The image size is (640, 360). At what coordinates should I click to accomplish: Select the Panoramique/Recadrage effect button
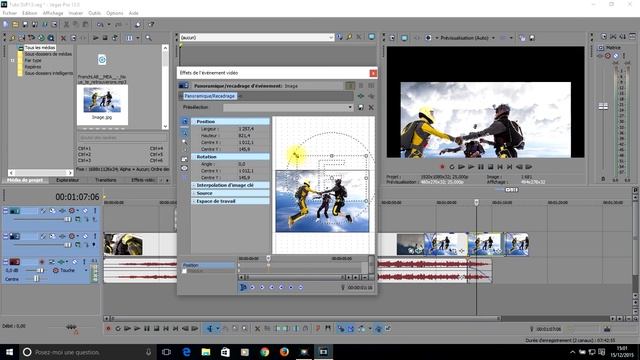pos(209,96)
